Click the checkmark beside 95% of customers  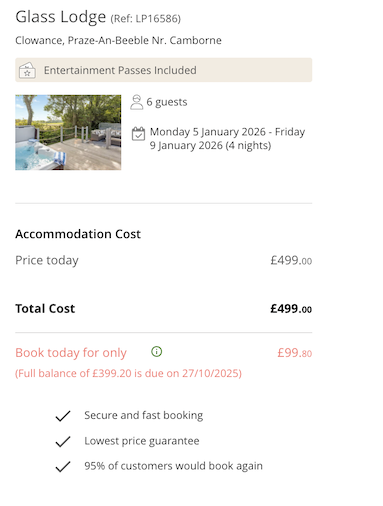point(63,466)
